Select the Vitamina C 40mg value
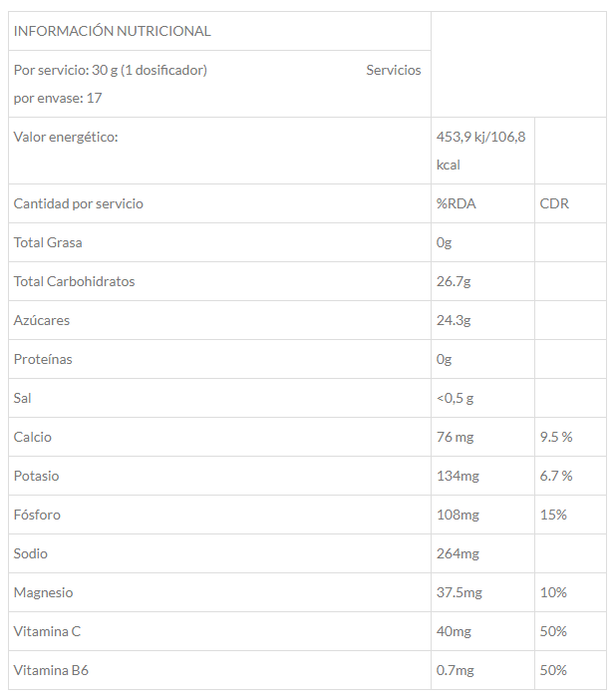613x700 pixels. click(x=454, y=631)
